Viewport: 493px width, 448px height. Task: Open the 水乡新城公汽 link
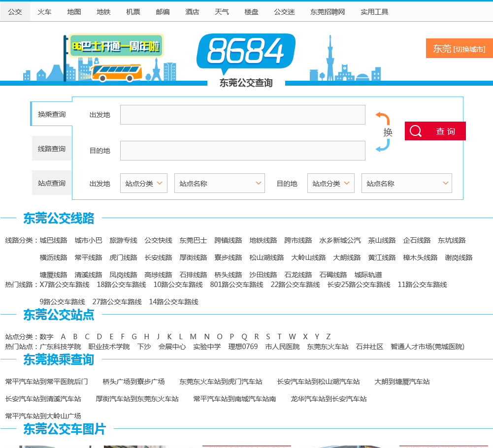click(x=340, y=241)
